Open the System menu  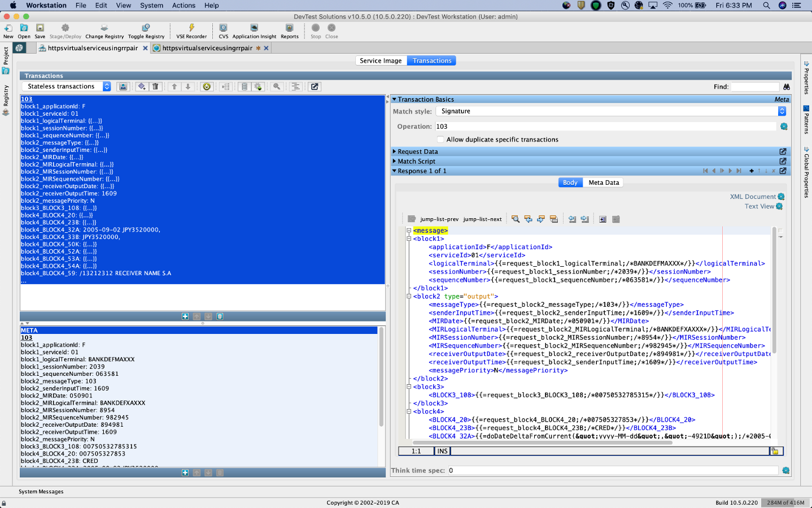tap(151, 5)
